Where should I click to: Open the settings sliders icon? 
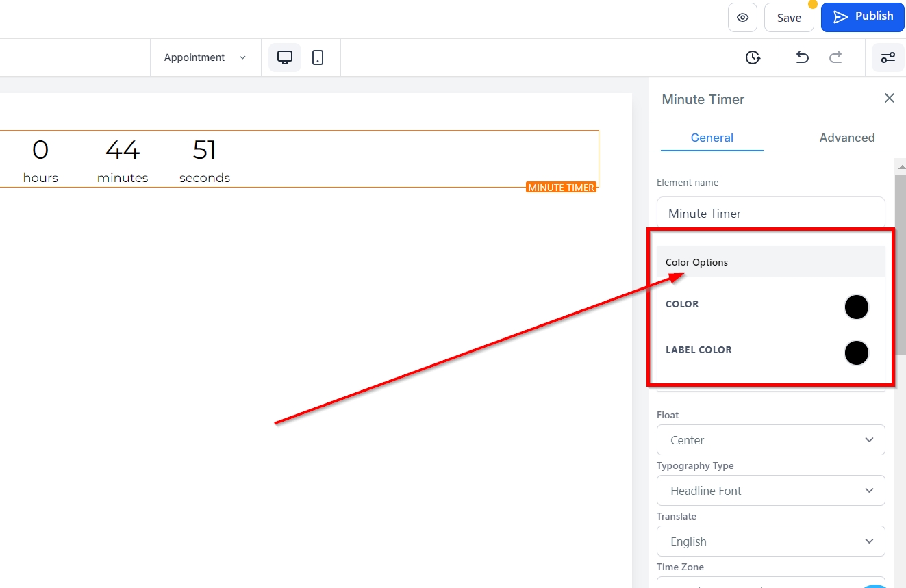(888, 57)
